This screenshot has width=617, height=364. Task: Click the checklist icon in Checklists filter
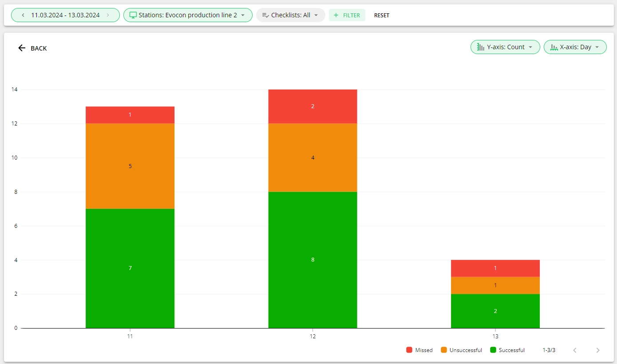click(x=265, y=15)
